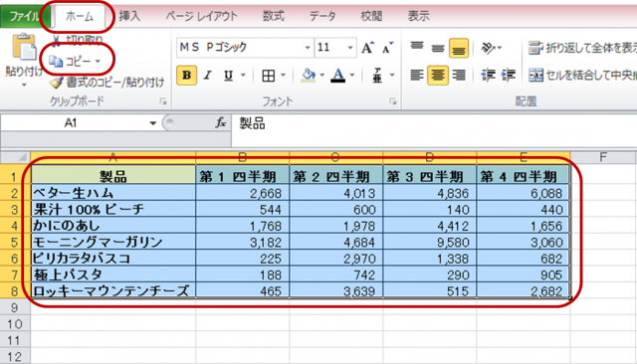
Task: Switch to the 挿入 tab
Action: pos(130,16)
